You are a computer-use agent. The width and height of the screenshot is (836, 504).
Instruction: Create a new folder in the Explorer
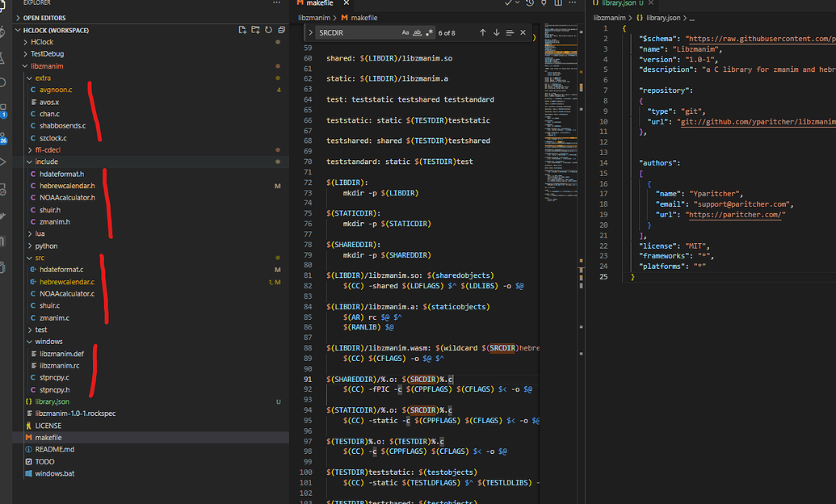coord(255,28)
